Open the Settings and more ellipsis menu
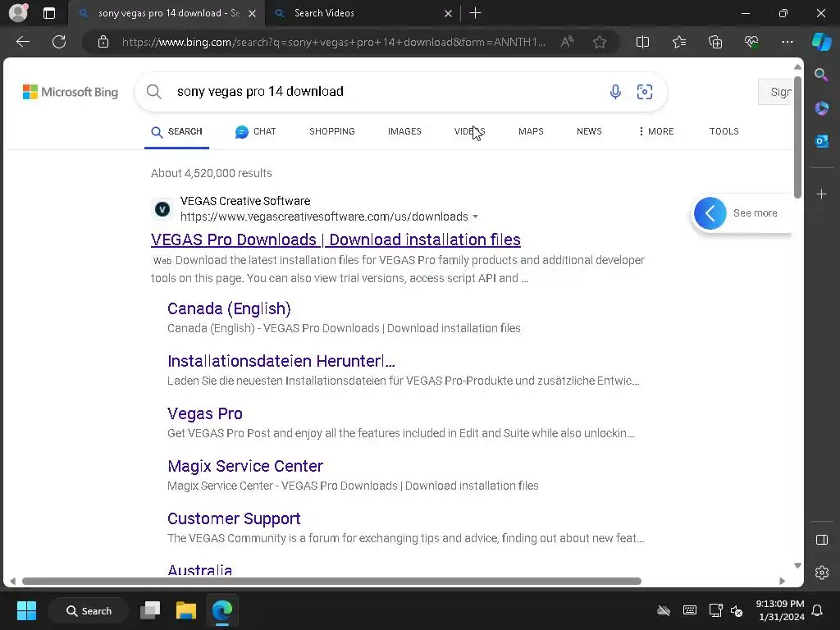This screenshot has width=840, height=630. pyautogui.click(x=787, y=42)
